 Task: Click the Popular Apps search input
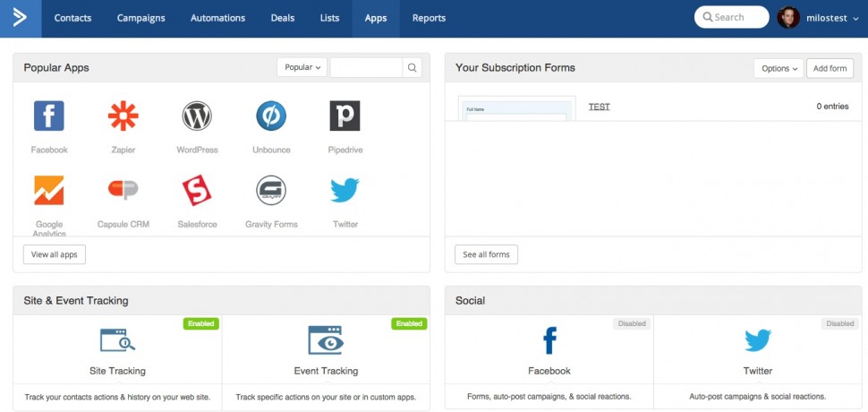tap(367, 67)
